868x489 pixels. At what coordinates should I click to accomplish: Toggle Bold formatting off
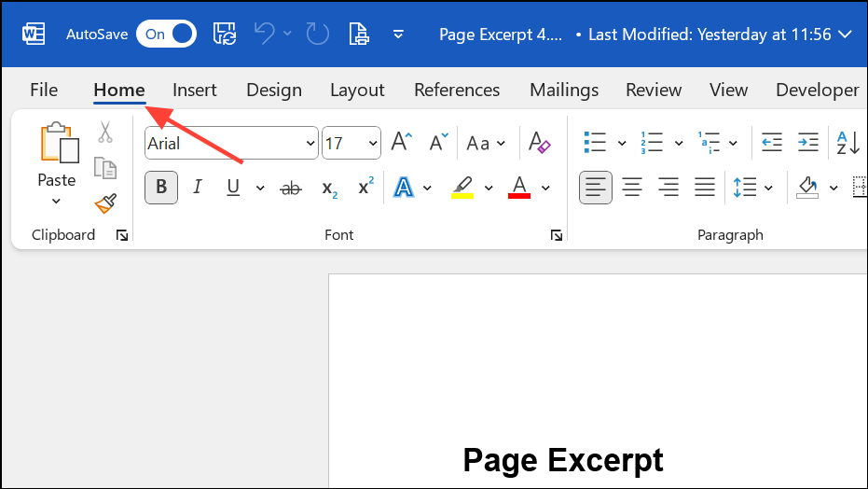coord(161,188)
